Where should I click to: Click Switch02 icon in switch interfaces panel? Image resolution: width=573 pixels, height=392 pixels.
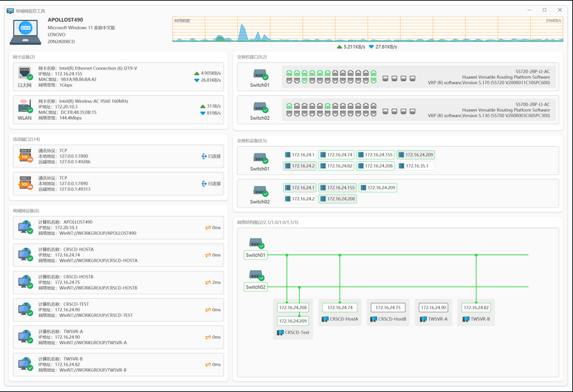261,107
